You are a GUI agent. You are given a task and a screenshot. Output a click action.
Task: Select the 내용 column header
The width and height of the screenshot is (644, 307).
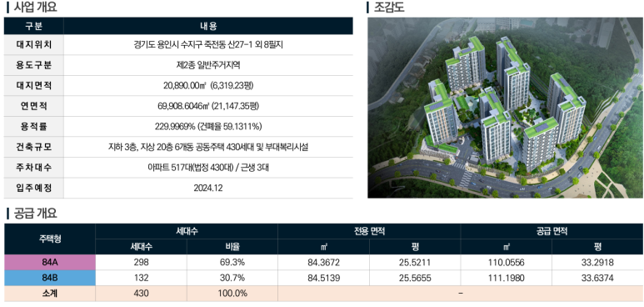(208, 26)
